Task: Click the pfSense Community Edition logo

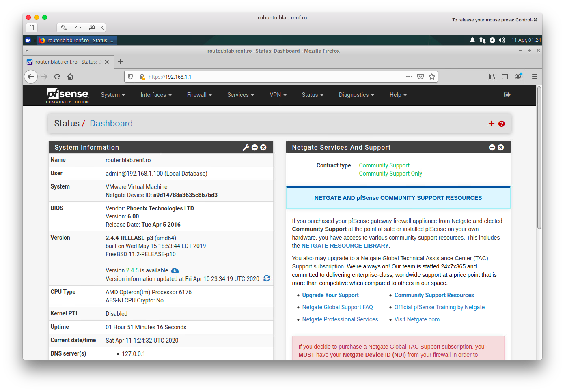Action: point(67,96)
